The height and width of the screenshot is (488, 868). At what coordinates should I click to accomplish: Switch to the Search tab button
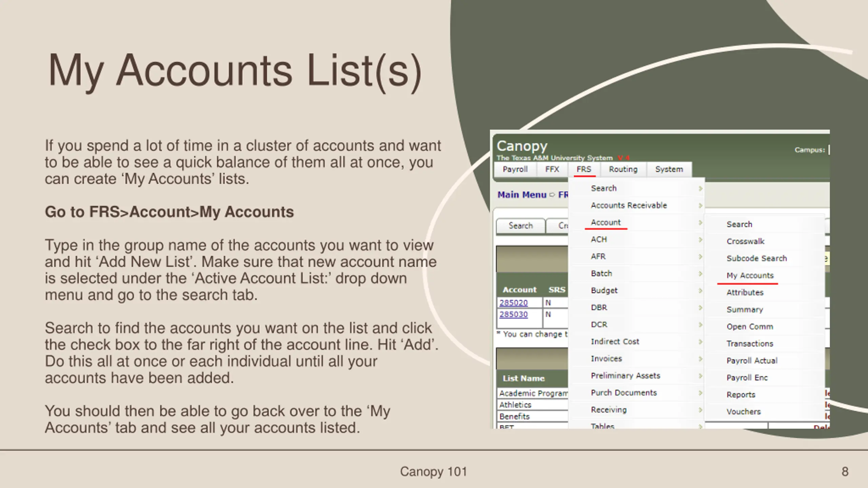coord(520,226)
